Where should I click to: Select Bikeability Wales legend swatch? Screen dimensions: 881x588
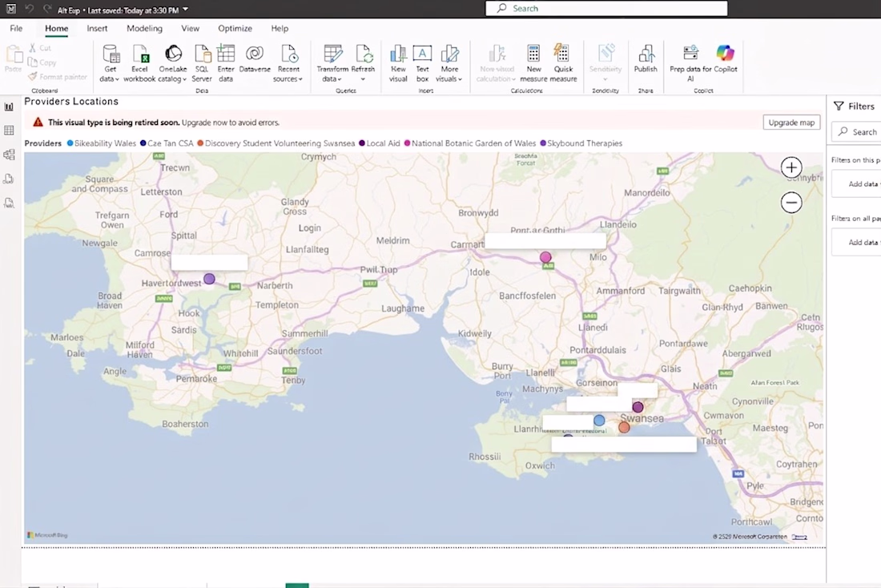click(x=70, y=143)
